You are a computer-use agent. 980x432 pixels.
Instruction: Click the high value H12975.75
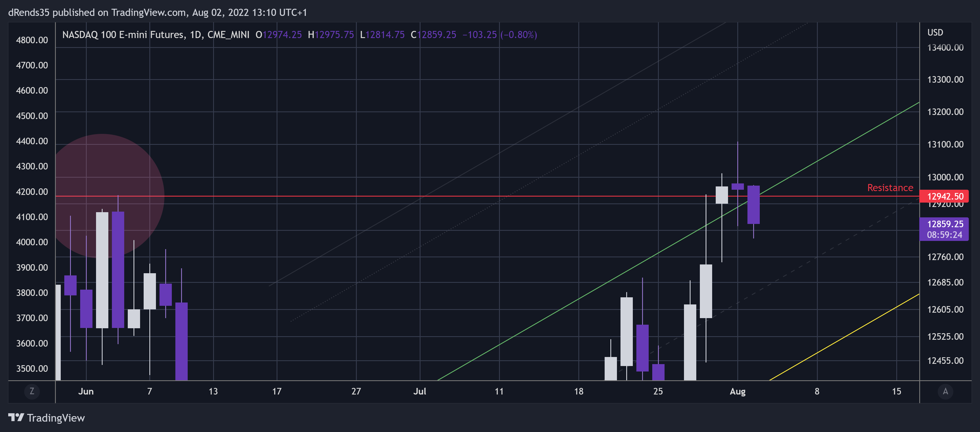[x=330, y=35]
